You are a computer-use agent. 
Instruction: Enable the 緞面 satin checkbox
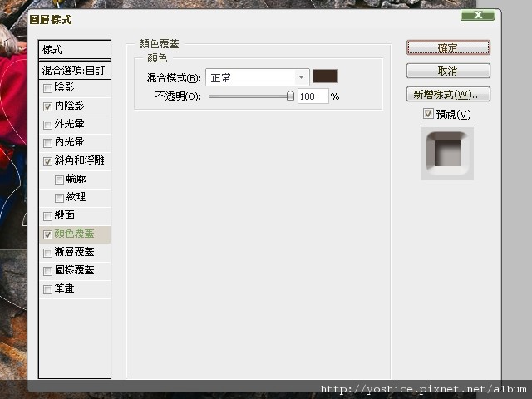coord(47,216)
